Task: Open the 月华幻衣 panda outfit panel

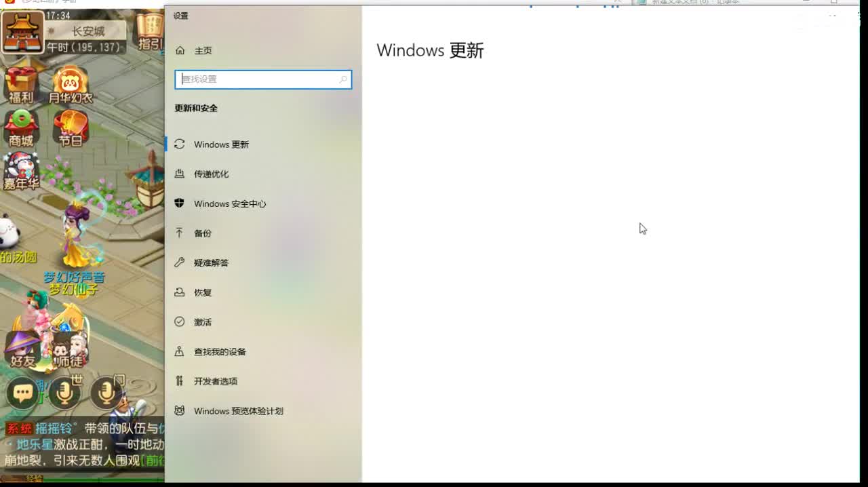Action: pos(71,81)
